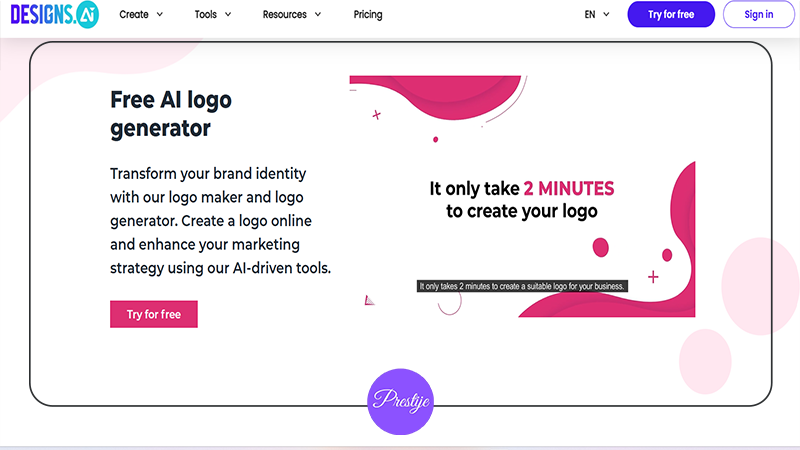Click the Designs.AI logo
Viewport: 800px width, 450px height.
[55, 14]
